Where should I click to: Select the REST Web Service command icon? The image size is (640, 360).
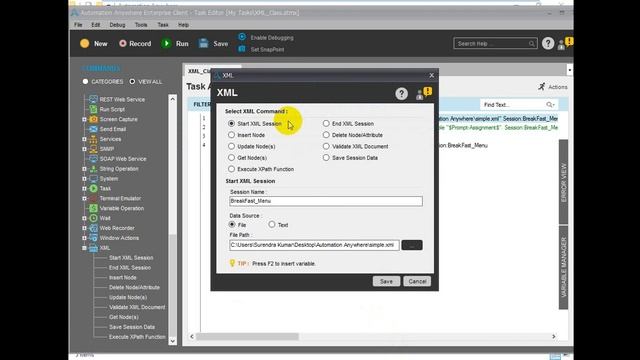[x=93, y=99]
